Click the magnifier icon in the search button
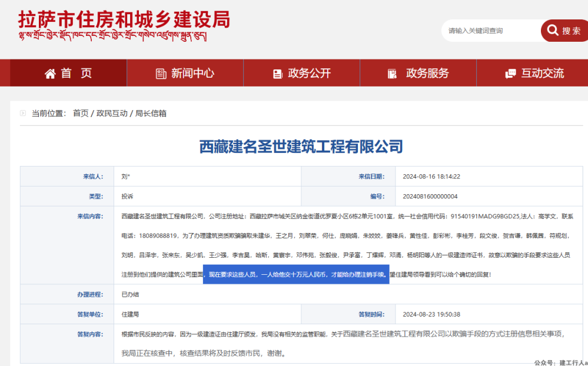The image size is (588, 366). [x=552, y=30]
